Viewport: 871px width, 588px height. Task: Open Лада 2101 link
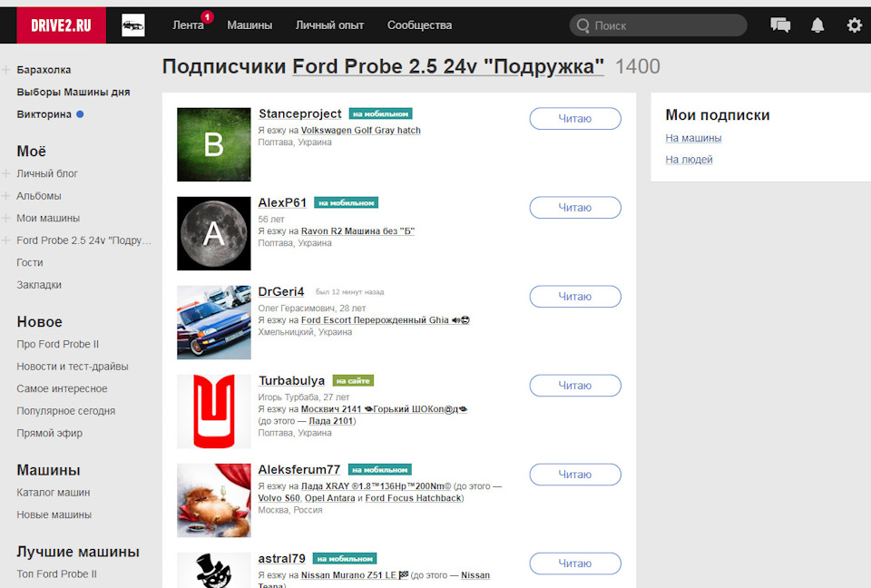coord(331,421)
